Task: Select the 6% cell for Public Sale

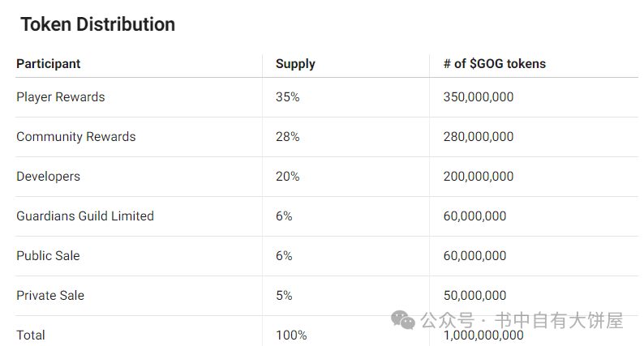Action: (284, 256)
